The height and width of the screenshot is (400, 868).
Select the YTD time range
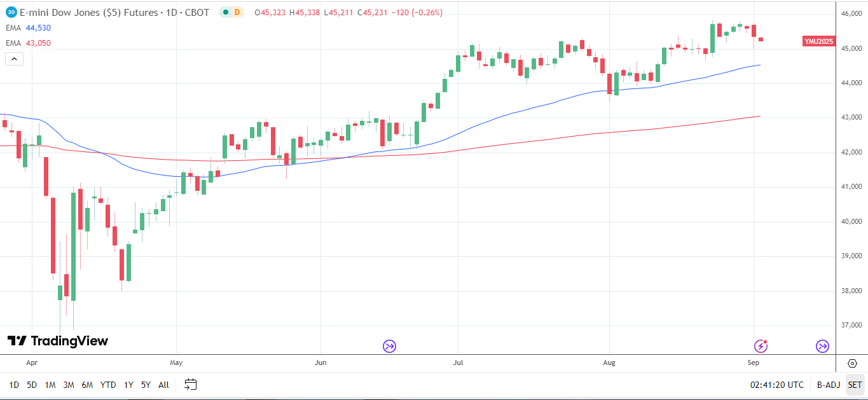tap(108, 385)
